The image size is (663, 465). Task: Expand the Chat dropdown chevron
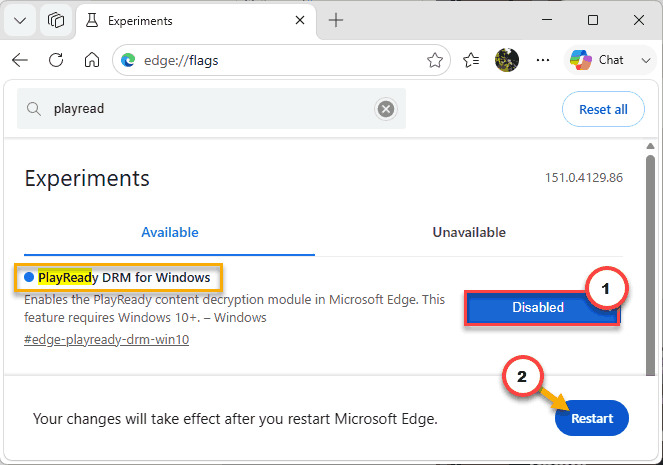coord(646,60)
